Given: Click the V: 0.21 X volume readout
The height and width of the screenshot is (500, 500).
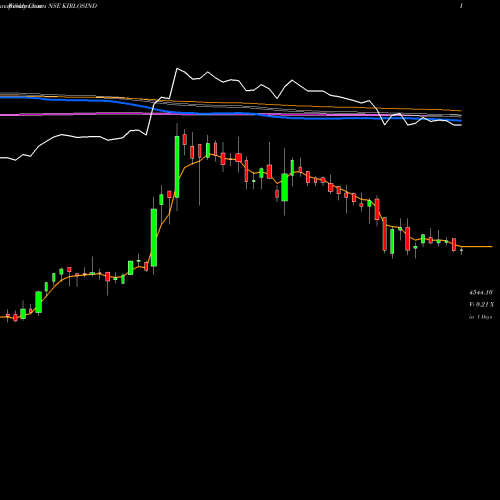Looking at the screenshot, I should (481, 304).
